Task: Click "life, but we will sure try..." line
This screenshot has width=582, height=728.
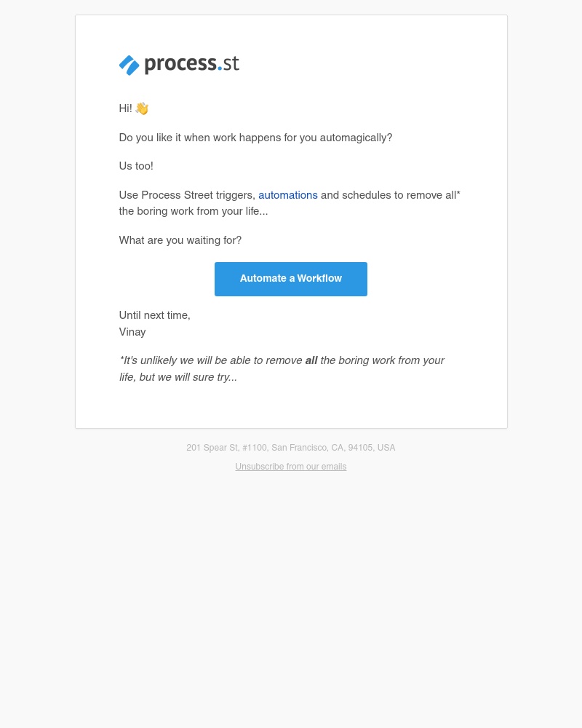Action: pos(178,377)
